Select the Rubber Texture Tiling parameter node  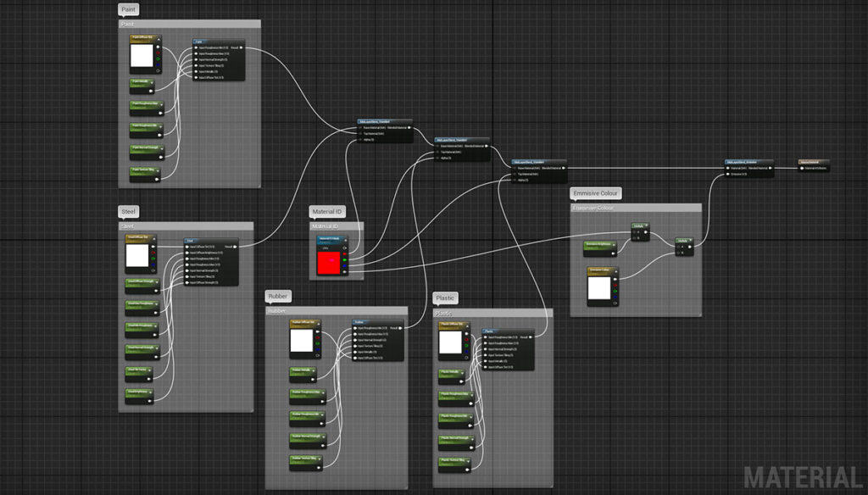click(306, 463)
